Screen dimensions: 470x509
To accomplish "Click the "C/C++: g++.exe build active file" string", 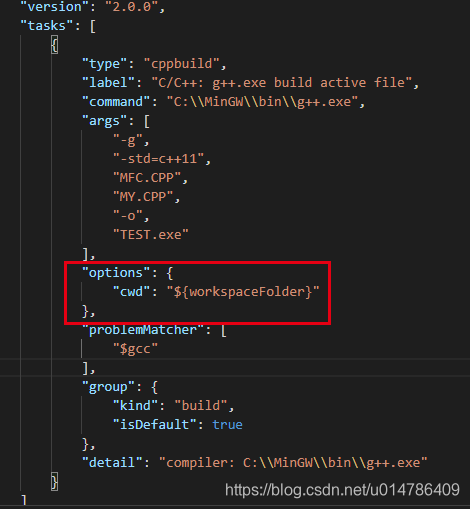I will (x=282, y=83).
